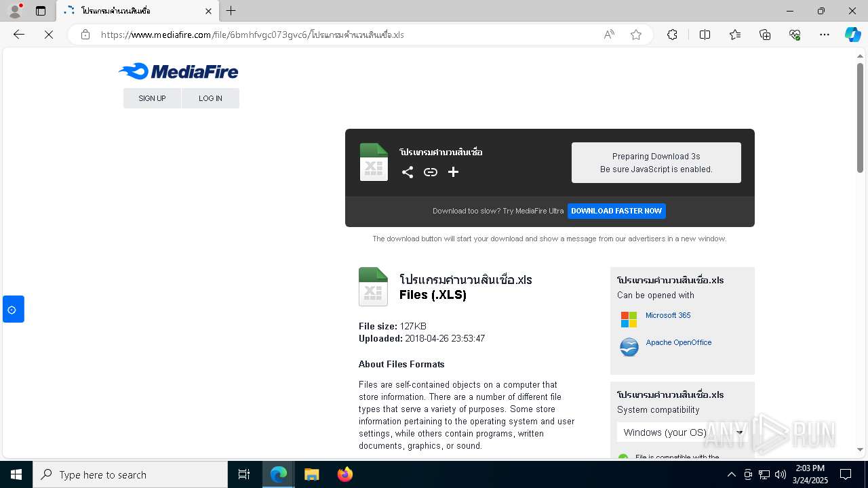Click scrollbar down arrow
Viewport: 868px width, 488px height.
(860, 449)
